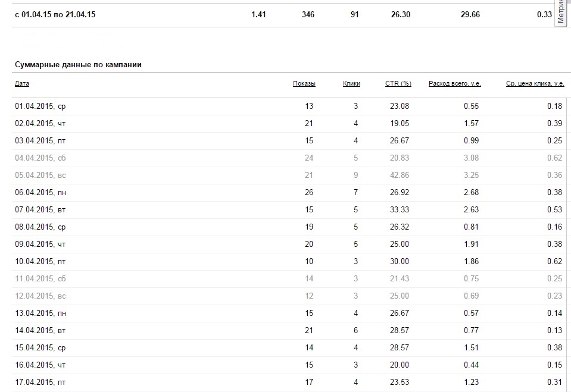Sort by the CTR (%) column header

398,83
